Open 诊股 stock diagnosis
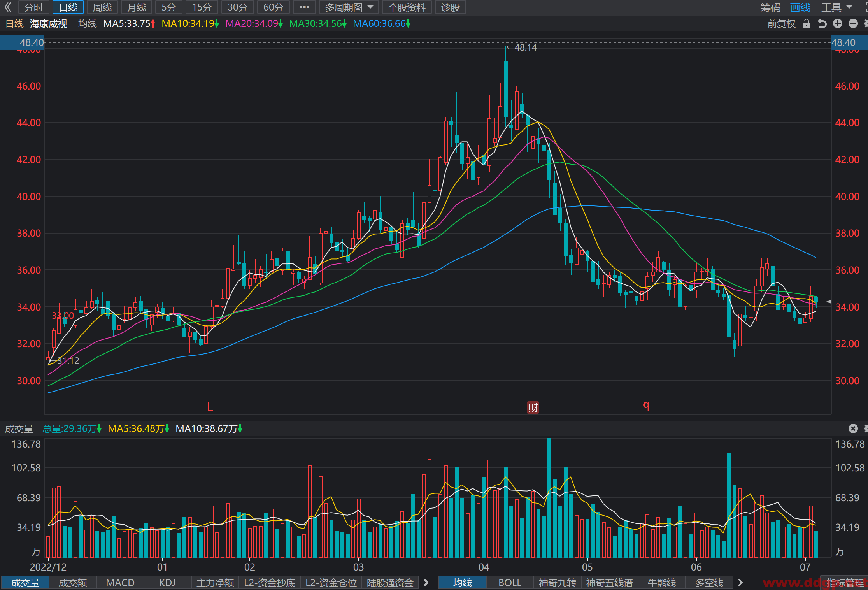The height and width of the screenshot is (590, 868). (451, 7)
